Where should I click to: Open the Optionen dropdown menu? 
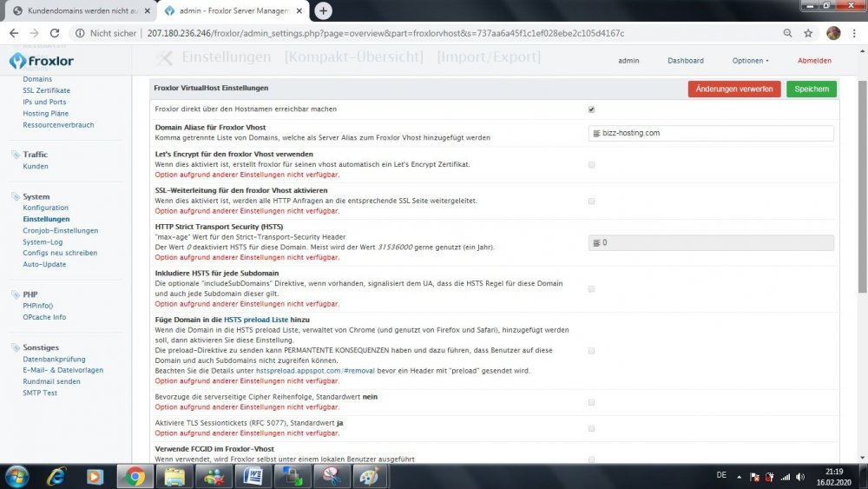(x=750, y=61)
